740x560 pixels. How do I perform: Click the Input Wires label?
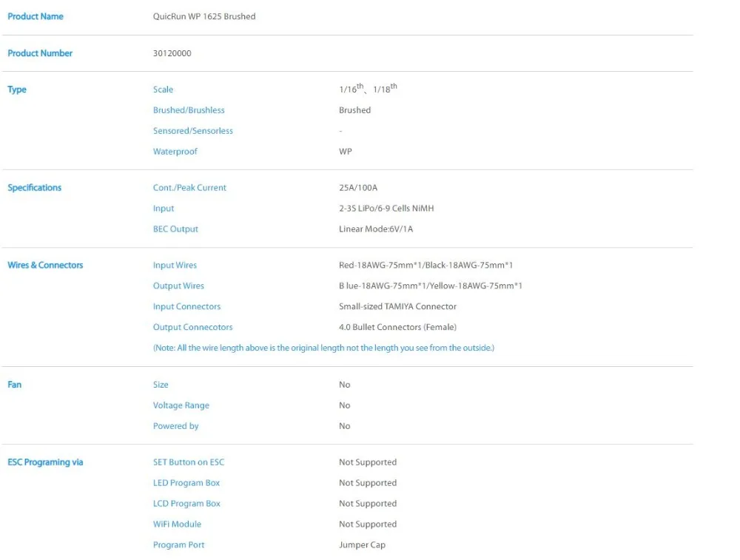tap(175, 266)
